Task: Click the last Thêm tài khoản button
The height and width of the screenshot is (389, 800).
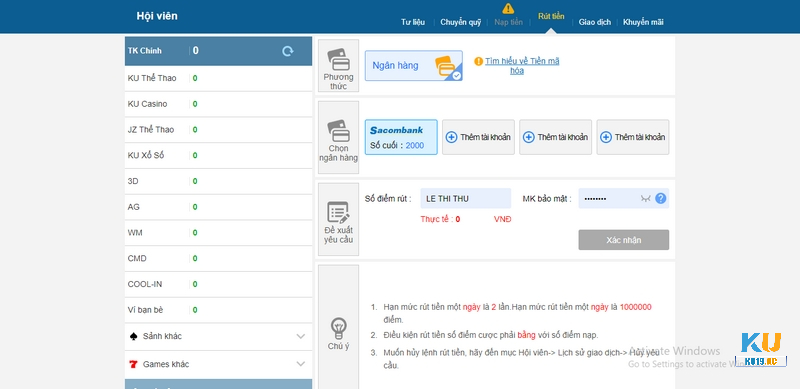Action: click(x=633, y=137)
